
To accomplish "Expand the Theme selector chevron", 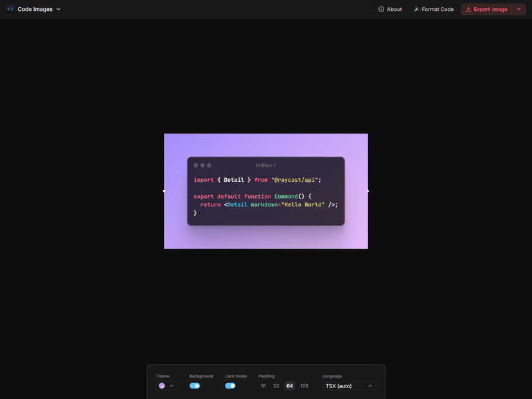I will (x=172, y=386).
